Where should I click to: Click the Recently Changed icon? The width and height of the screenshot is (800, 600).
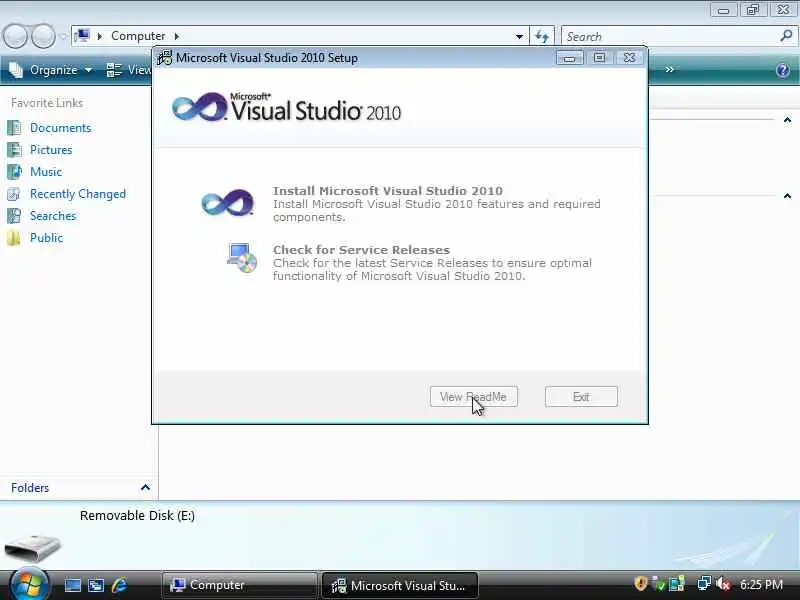tap(14, 194)
